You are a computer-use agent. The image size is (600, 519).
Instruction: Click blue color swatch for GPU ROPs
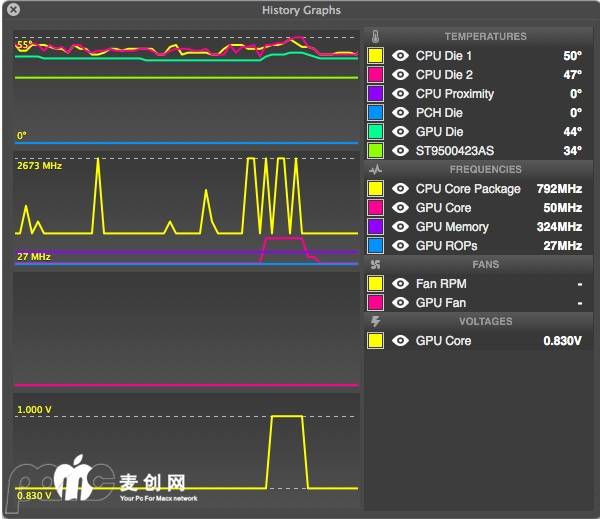point(376,246)
